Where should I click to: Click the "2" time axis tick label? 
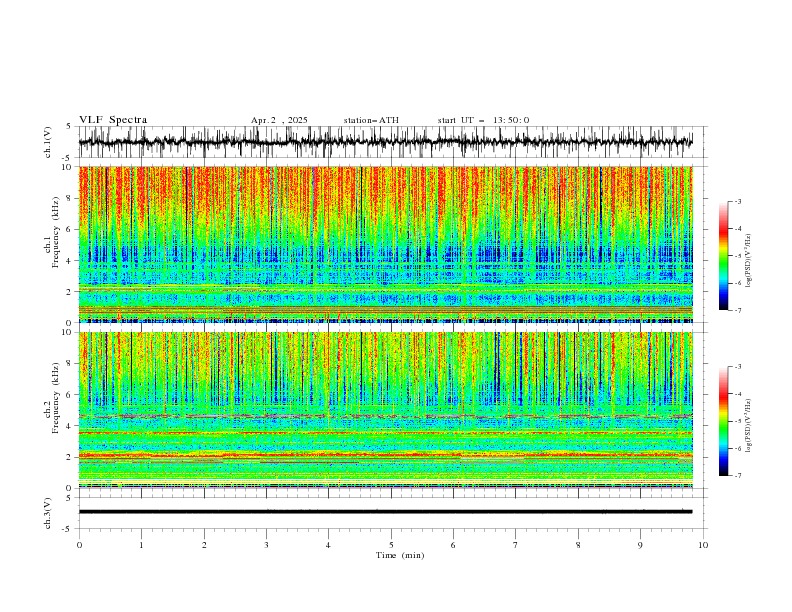(204, 545)
